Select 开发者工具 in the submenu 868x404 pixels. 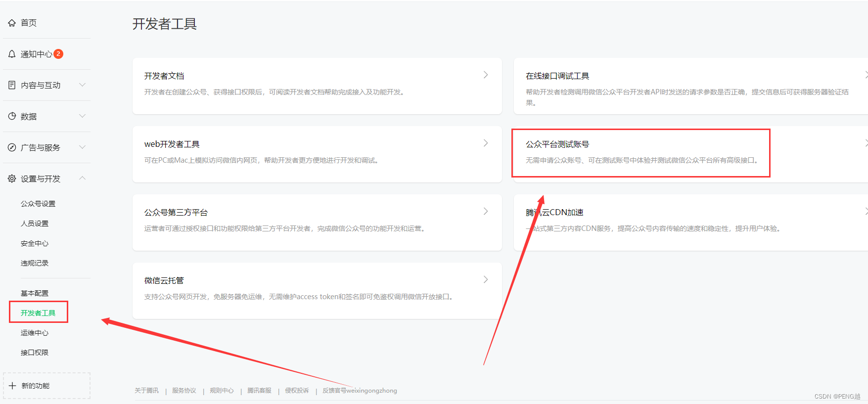point(38,313)
